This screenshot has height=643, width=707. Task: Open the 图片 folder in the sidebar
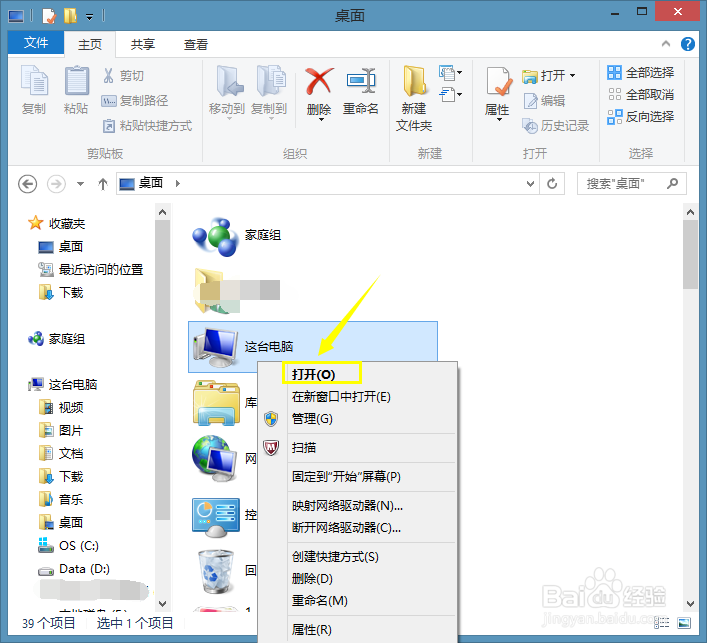coord(61,431)
